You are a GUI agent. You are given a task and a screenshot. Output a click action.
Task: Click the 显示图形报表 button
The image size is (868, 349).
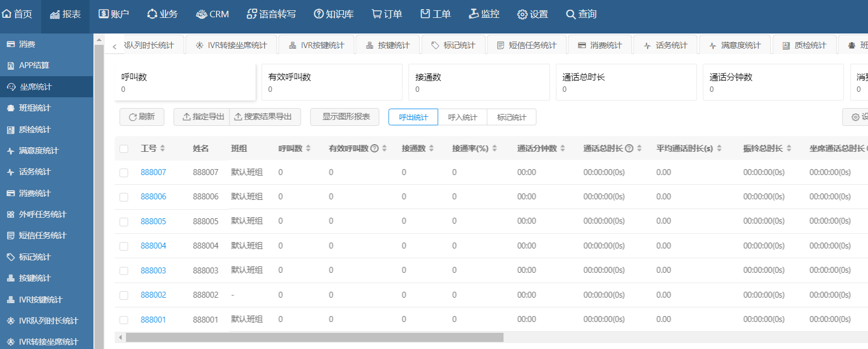346,117
